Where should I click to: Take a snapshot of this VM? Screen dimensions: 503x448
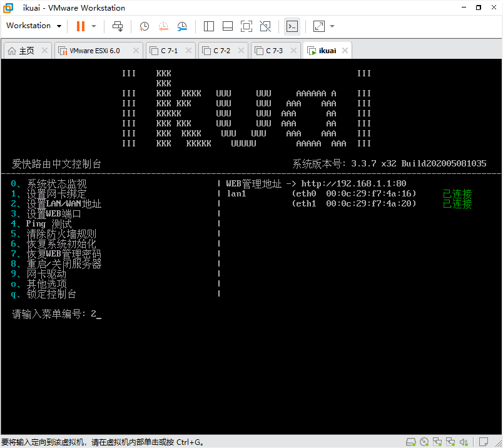coord(144,26)
